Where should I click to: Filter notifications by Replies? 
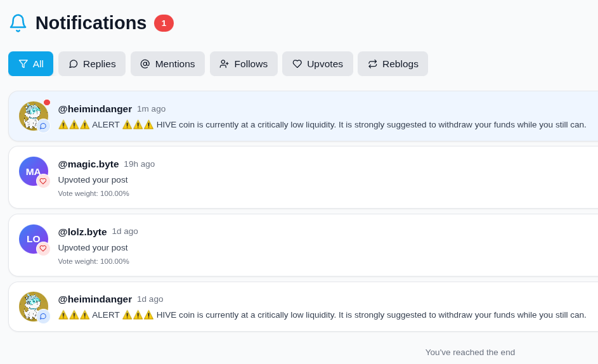pos(92,64)
